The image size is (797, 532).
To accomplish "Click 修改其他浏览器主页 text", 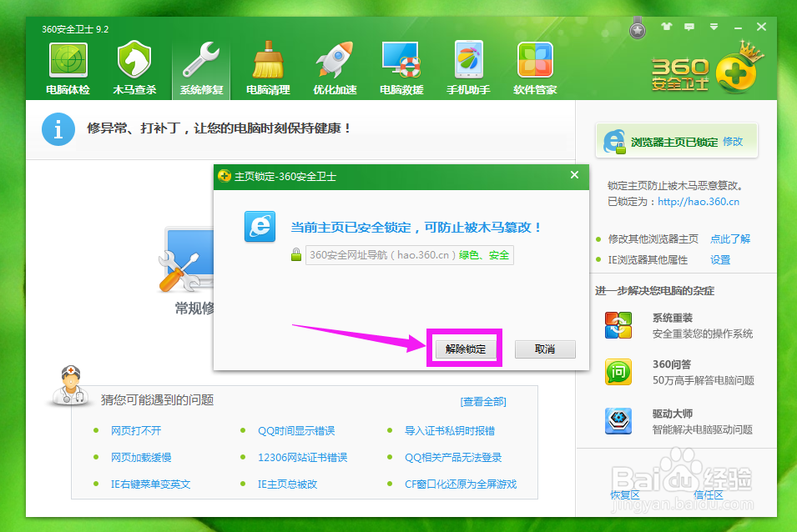I will [x=653, y=238].
